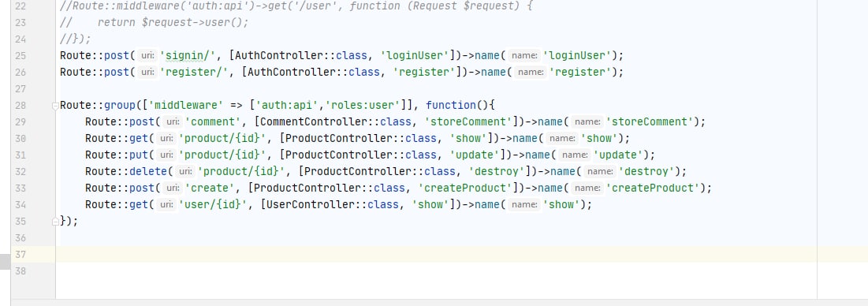
Task: Click the 'middleware' array key
Action: click(185, 105)
